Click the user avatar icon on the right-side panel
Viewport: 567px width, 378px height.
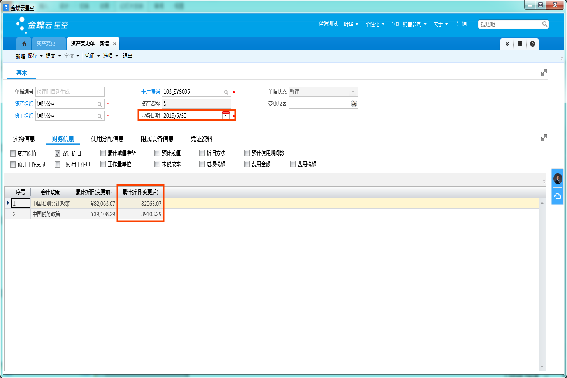click(557, 179)
